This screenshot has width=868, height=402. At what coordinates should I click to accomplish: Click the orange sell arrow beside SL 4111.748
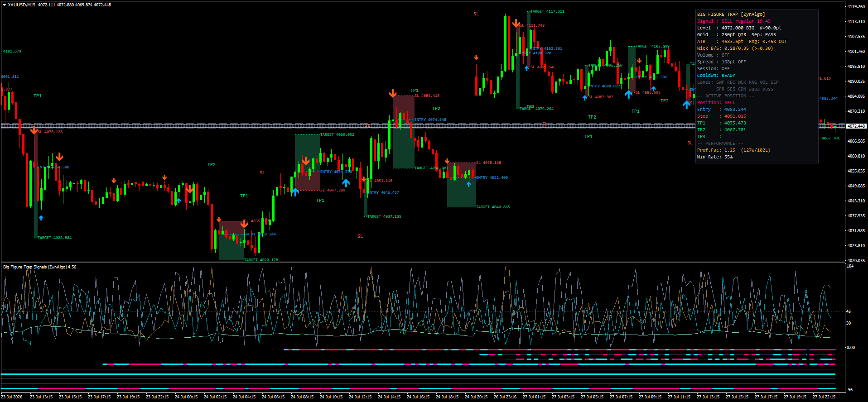[516, 23]
